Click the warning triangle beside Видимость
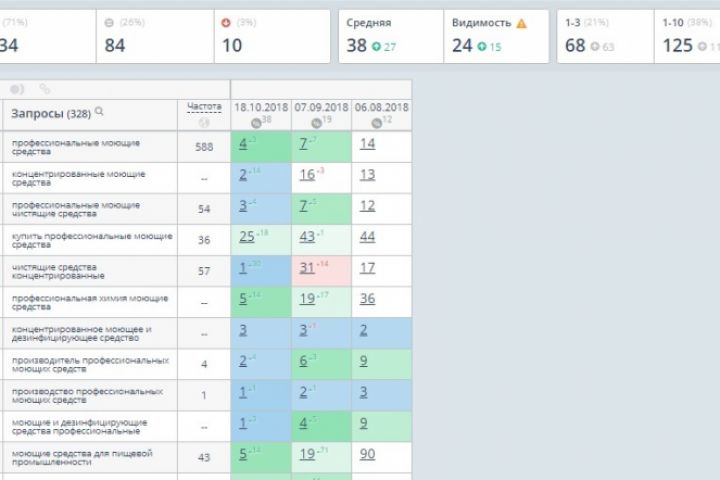Screen dimensions: 720x480 (521, 22)
